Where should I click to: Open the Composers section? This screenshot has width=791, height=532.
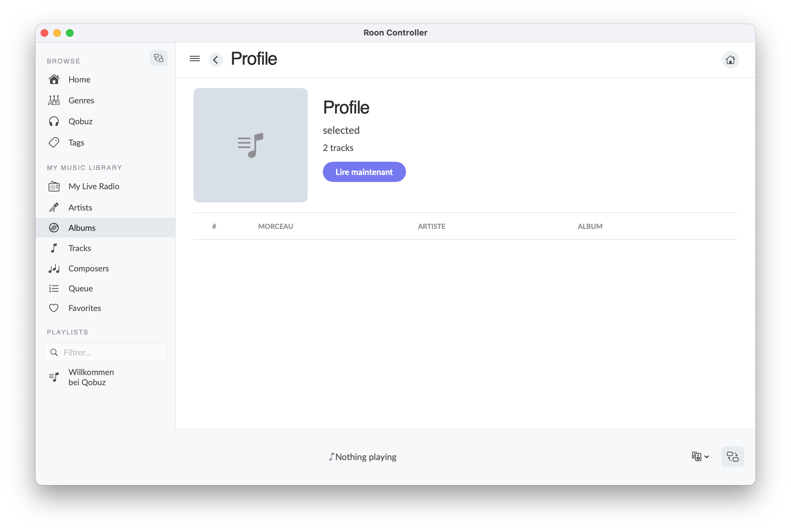coord(88,268)
